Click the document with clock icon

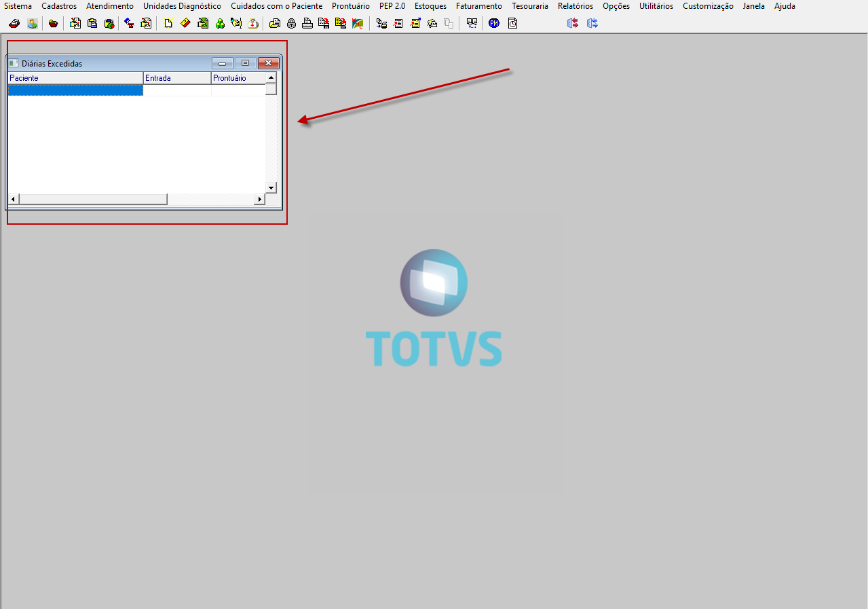(x=512, y=23)
